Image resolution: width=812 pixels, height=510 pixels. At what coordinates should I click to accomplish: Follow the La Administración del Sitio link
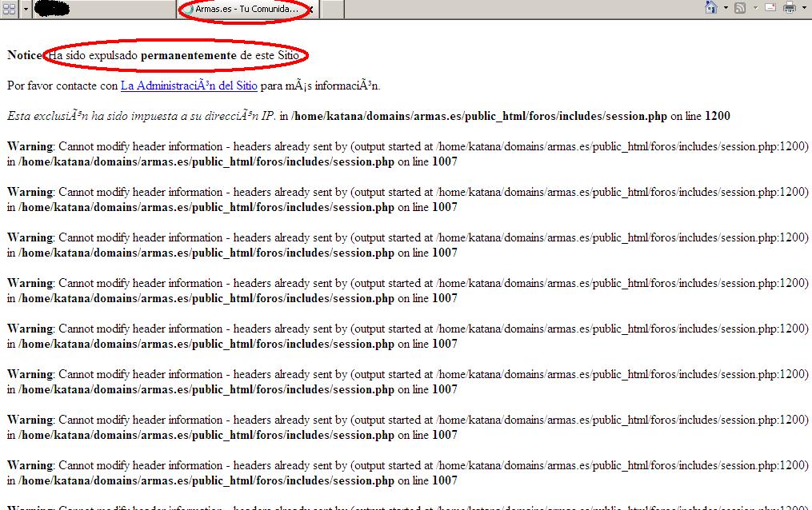click(189, 86)
